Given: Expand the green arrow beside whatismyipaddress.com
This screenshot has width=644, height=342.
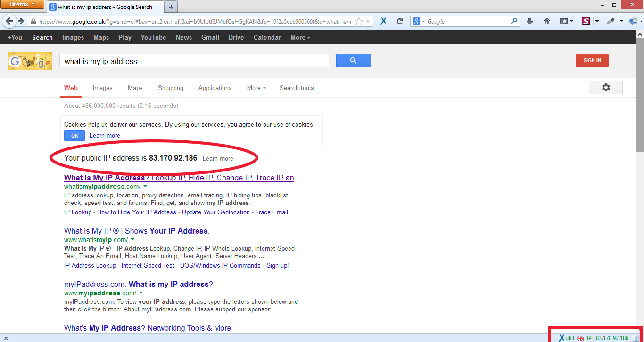Looking at the screenshot, I should coord(145,187).
